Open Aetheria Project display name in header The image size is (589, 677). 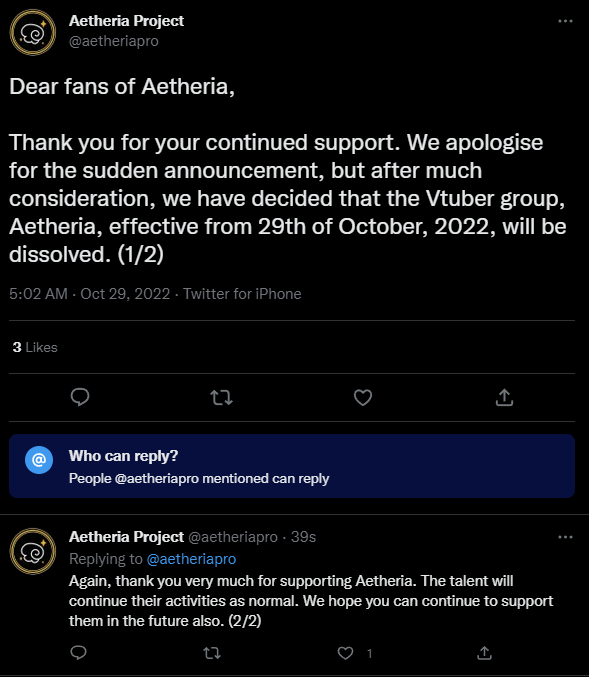[127, 21]
